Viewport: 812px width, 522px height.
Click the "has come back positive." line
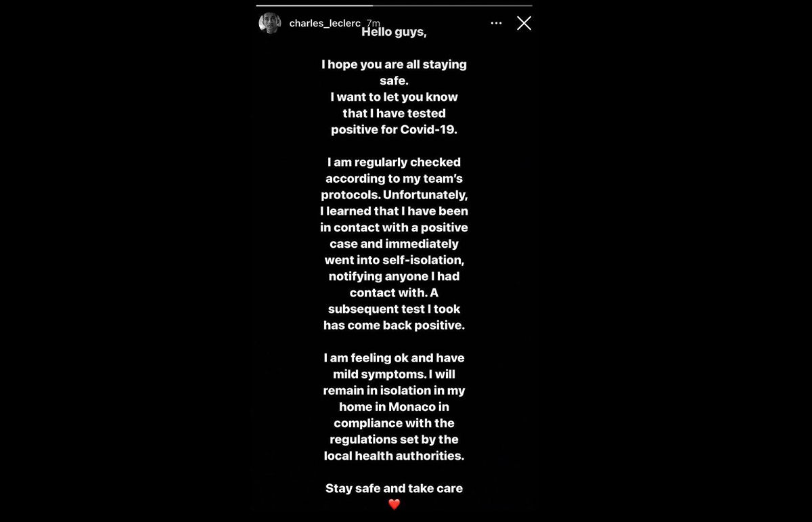[394, 325]
